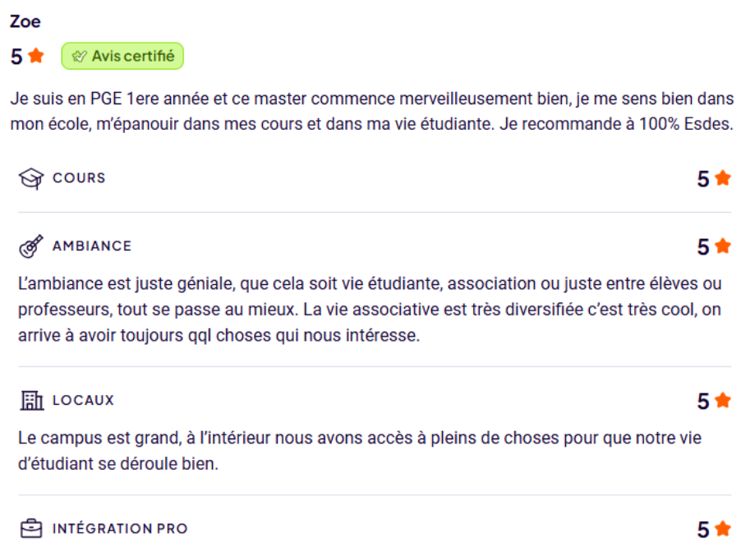Click the orange star in the Locaux row

[x=723, y=401]
